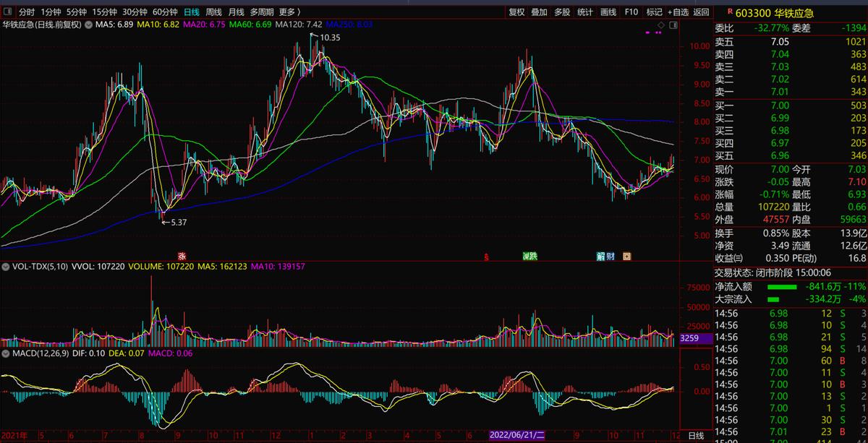Click the sidebar toggle icon left of 分时

pyautogui.click(x=8, y=12)
